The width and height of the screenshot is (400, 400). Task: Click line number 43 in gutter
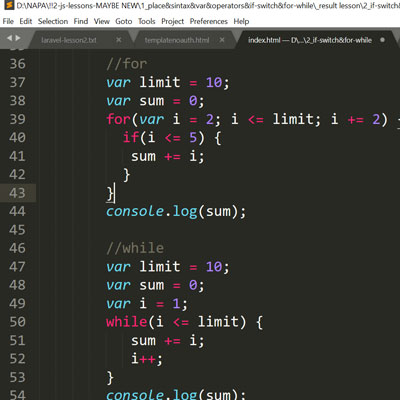click(17, 193)
